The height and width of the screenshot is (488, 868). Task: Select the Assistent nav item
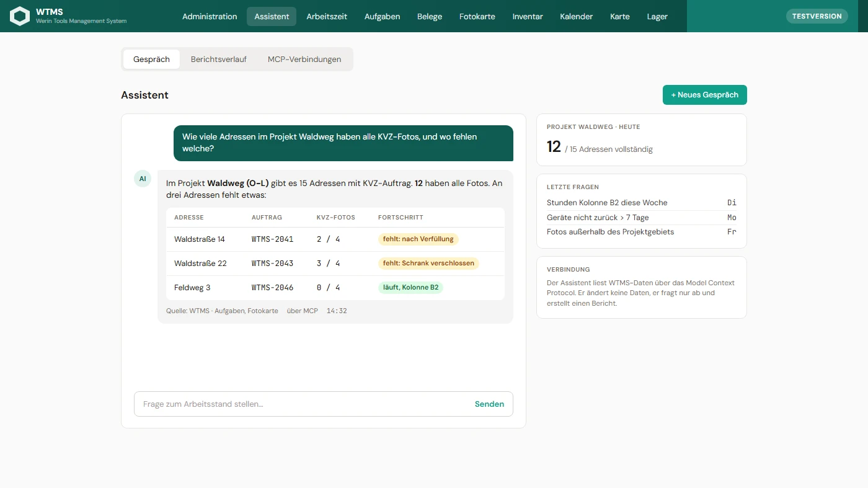coord(272,17)
